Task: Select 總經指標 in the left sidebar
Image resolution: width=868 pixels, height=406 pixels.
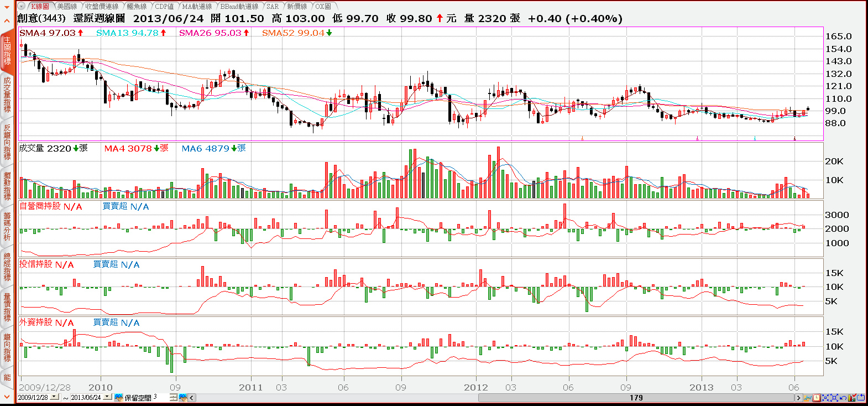Action: click(x=7, y=267)
